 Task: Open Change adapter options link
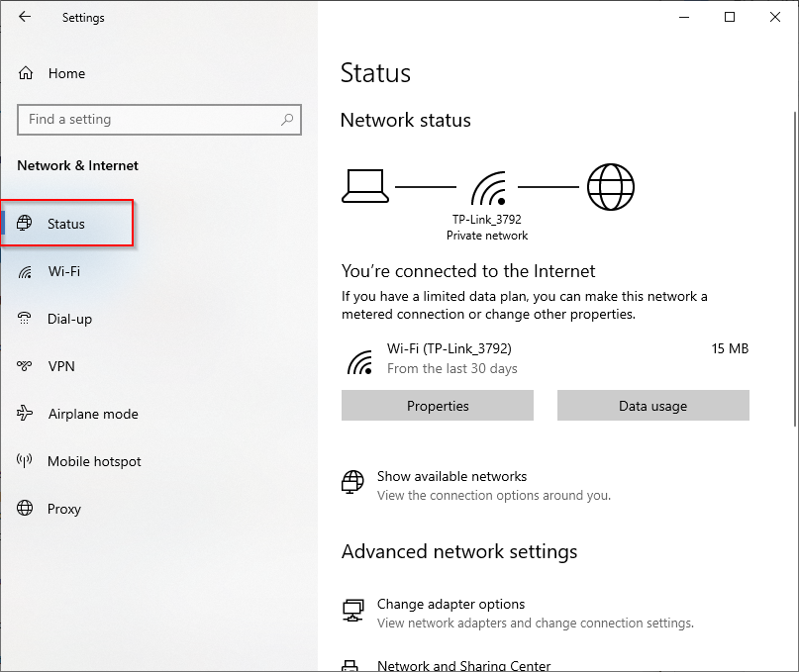point(450,604)
